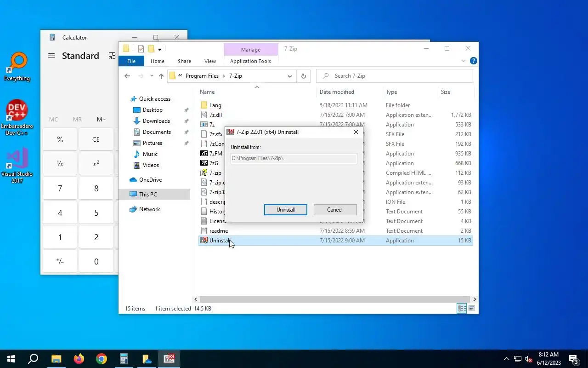Open Calculator navigation hamburger menu

click(51, 56)
